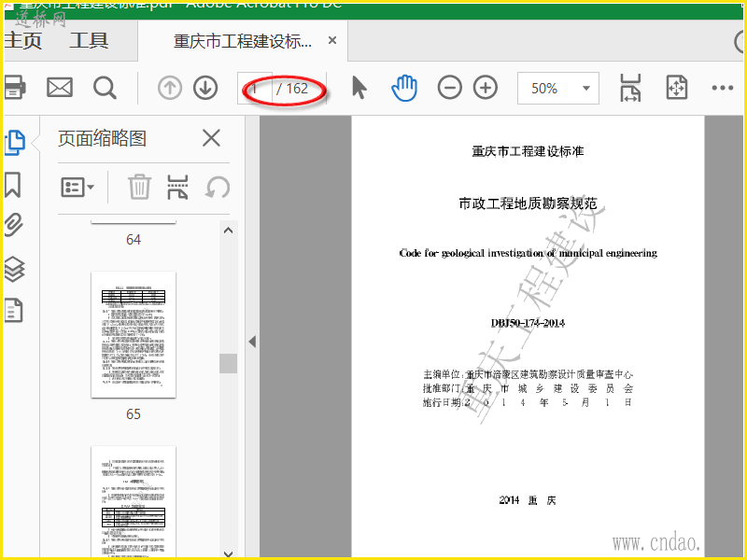
Task: Go to previous page with up arrow
Action: pyautogui.click(x=170, y=88)
